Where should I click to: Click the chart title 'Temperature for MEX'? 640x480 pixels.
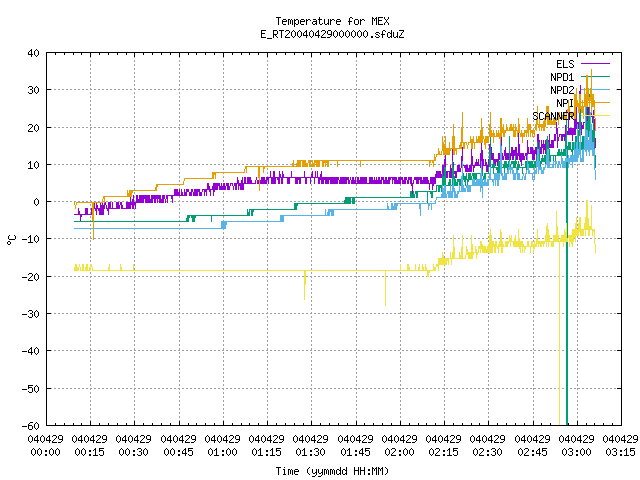click(x=332, y=21)
